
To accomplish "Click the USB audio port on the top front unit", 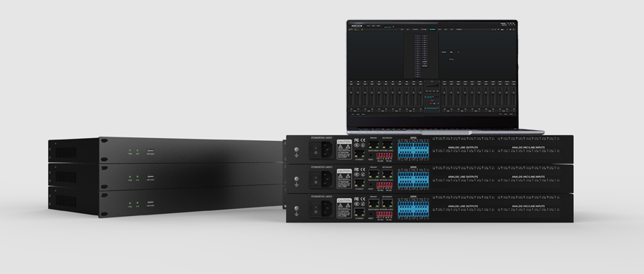I will [x=150, y=151].
